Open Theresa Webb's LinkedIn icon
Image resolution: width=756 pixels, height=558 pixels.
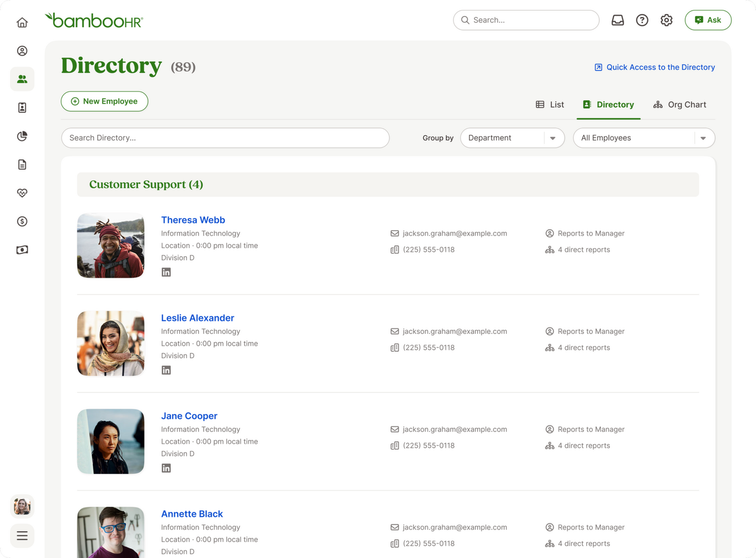click(166, 272)
